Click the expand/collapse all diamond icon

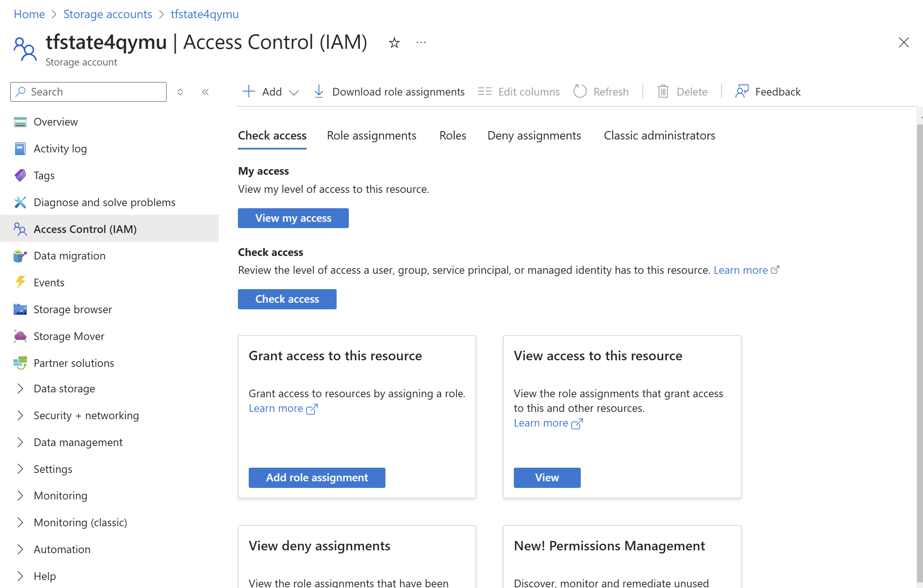click(x=180, y=92)
